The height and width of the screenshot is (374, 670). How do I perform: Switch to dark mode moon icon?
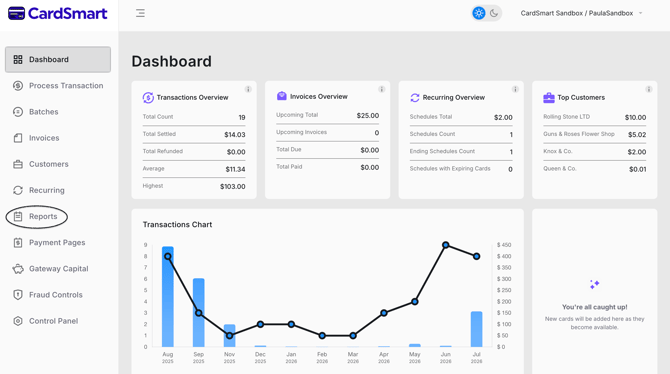(x=494, y=13)
